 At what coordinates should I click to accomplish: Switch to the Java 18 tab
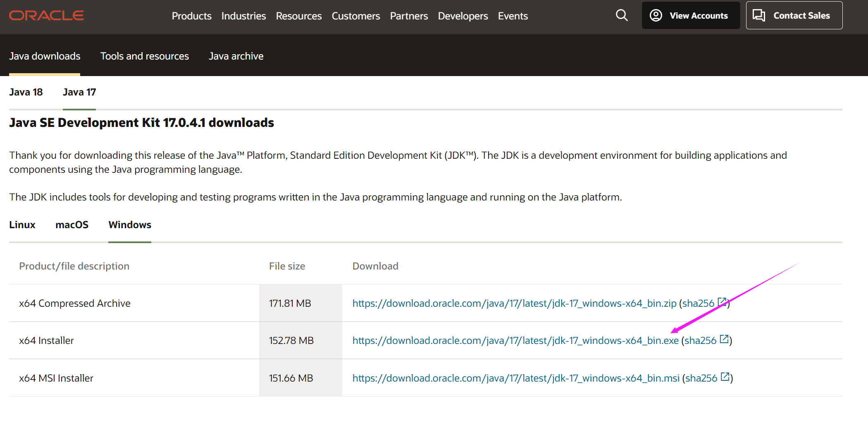pyautogui.click(x=26, y=92)
